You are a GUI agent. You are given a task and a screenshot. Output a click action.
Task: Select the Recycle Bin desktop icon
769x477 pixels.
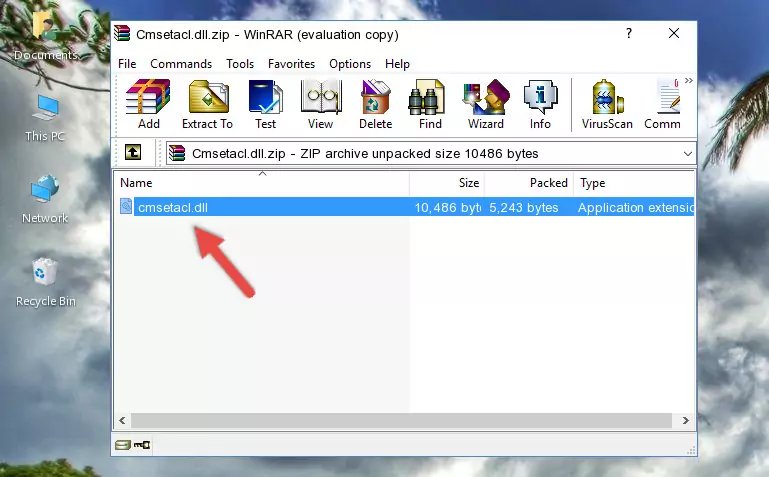click(x=46, y=282)
